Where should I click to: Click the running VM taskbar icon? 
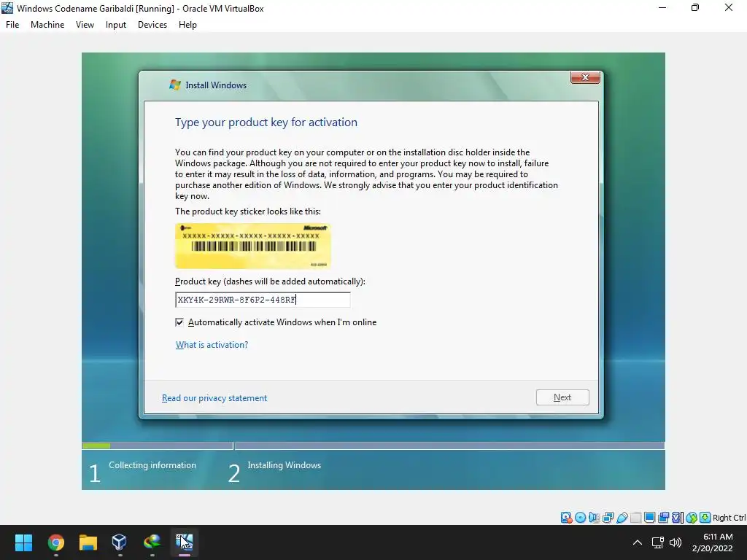(x=185, y=542)
